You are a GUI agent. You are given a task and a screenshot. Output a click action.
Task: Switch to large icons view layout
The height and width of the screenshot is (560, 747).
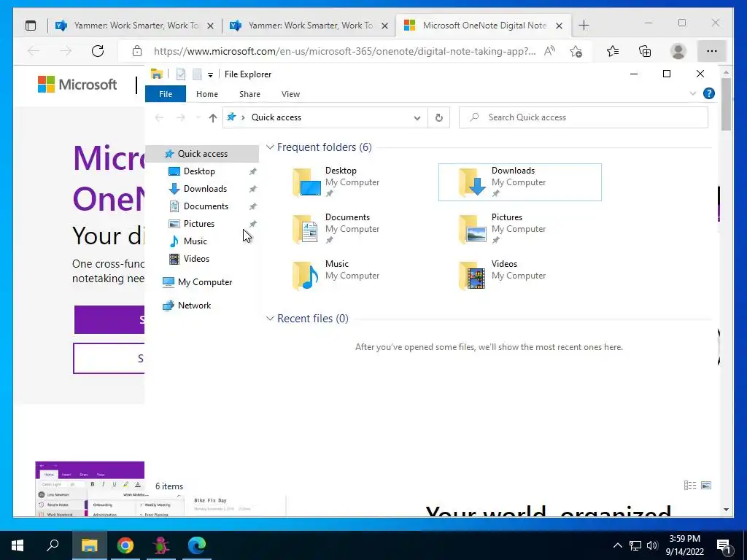(706, 485)
